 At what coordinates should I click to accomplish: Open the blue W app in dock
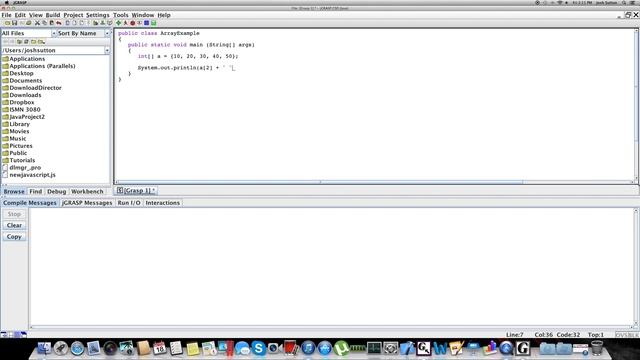[x=440, y=348]
